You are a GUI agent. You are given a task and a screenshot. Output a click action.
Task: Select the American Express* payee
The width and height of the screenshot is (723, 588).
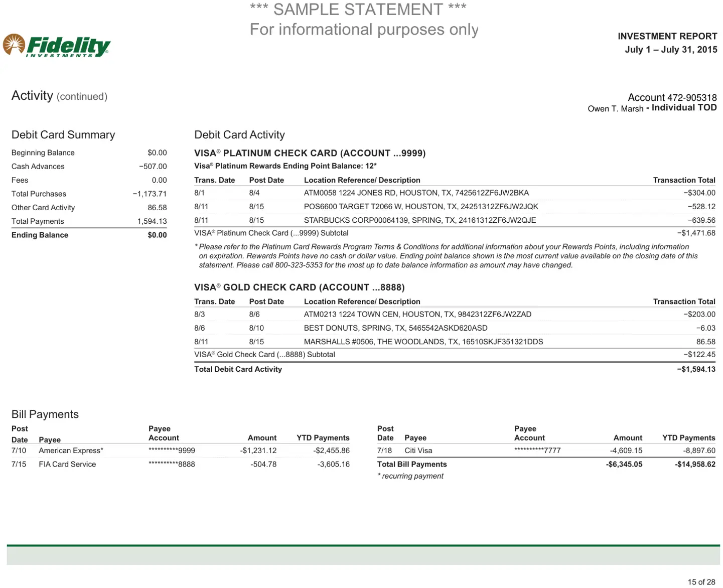pyautogui.click(x=71, y=451)
